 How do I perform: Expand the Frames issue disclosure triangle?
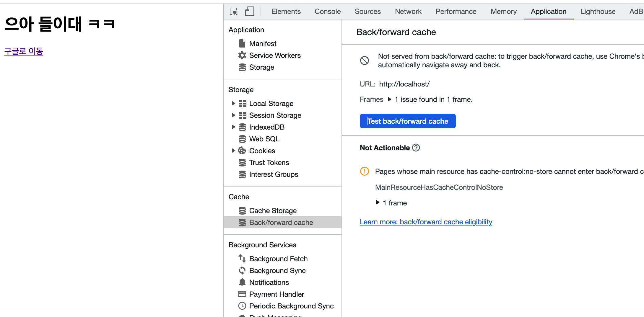[390, 99]
